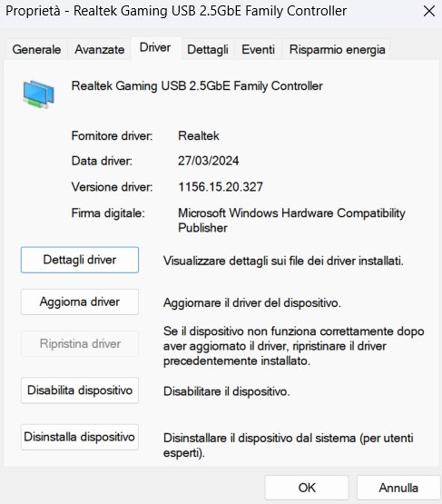The image size is (442, 504).
Task: Click the driver version number 1156.15.20.327
Action: [x=221, y=187]
